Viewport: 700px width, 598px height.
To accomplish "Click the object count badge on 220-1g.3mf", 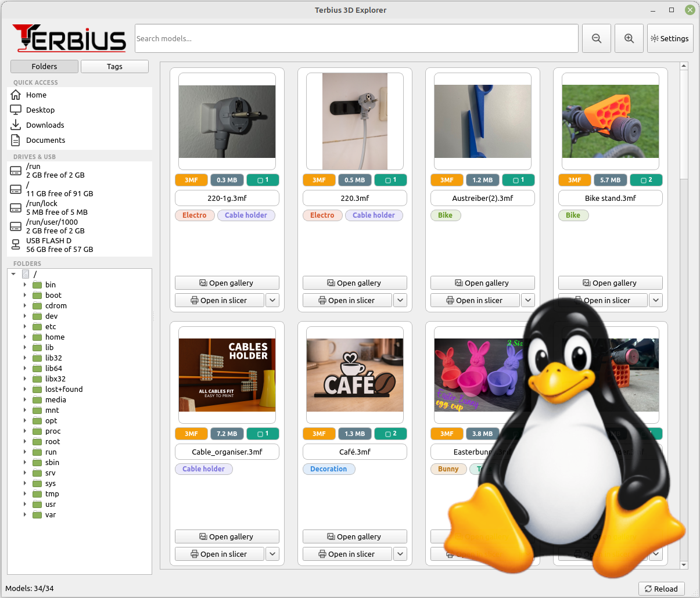I will (263, 180).
